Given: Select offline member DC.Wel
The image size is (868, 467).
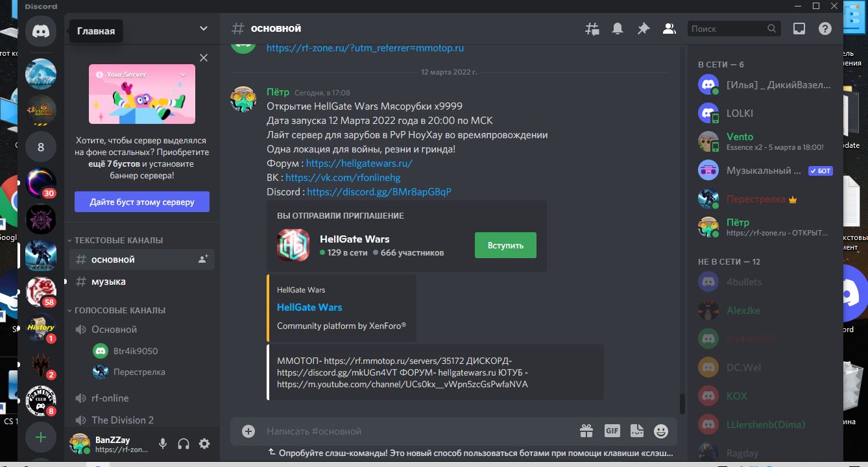Looking at the screenshot, I should tap(766, 367).
